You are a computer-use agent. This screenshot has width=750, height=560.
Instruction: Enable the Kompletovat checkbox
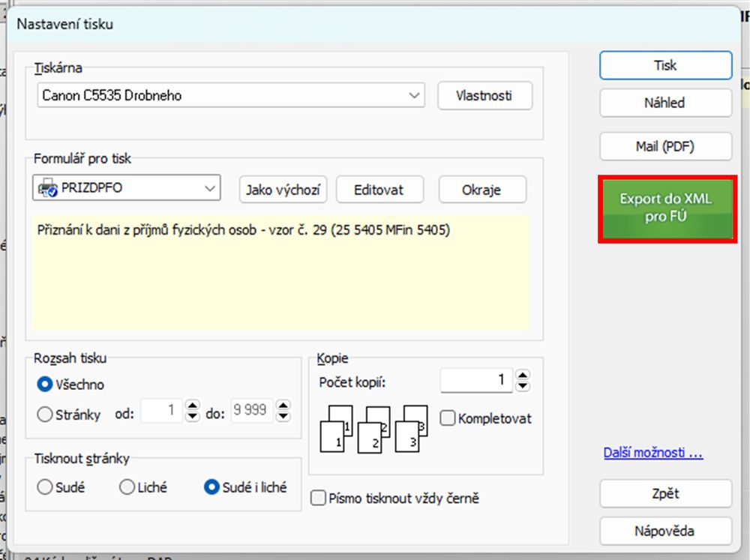448,418
